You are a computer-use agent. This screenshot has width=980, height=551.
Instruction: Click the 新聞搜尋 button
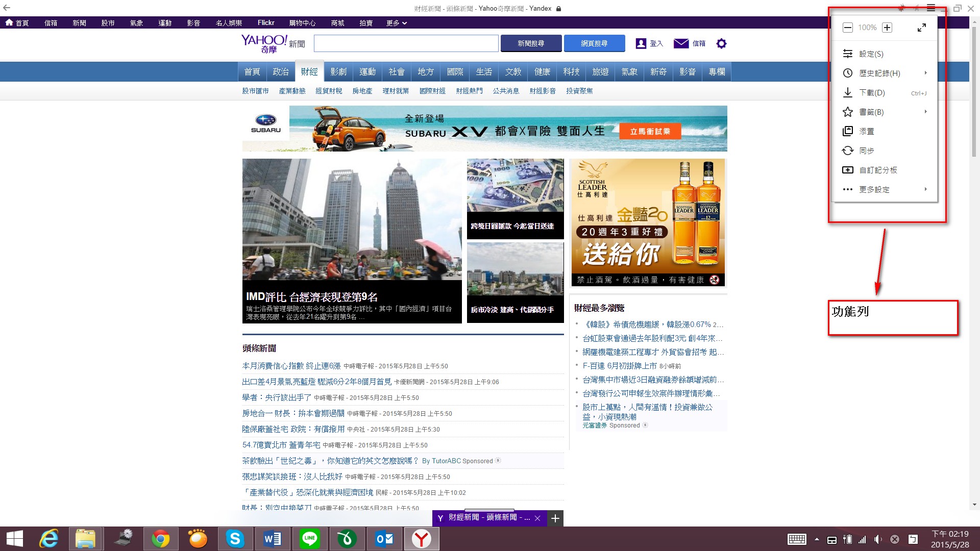click(531, 43)
